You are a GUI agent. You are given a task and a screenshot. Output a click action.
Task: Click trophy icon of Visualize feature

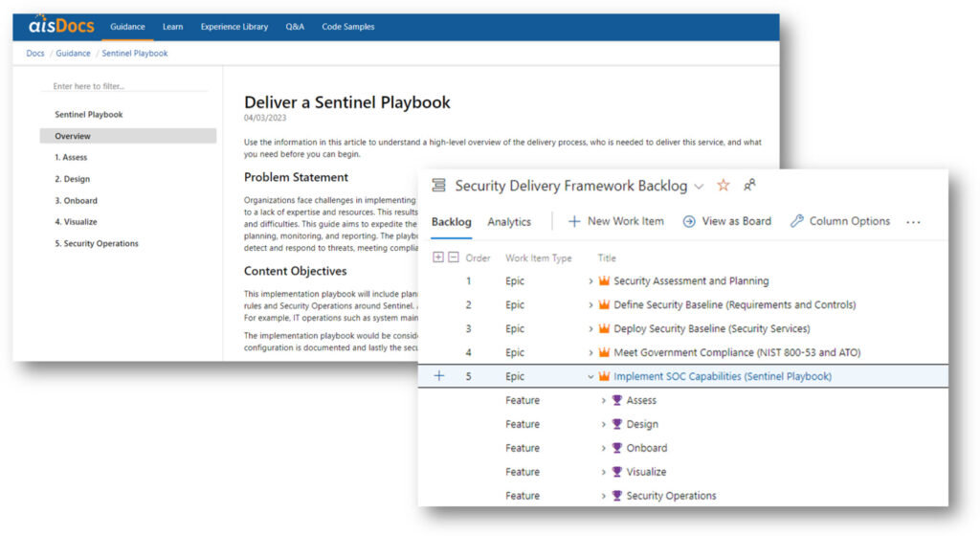click(617, 471)
